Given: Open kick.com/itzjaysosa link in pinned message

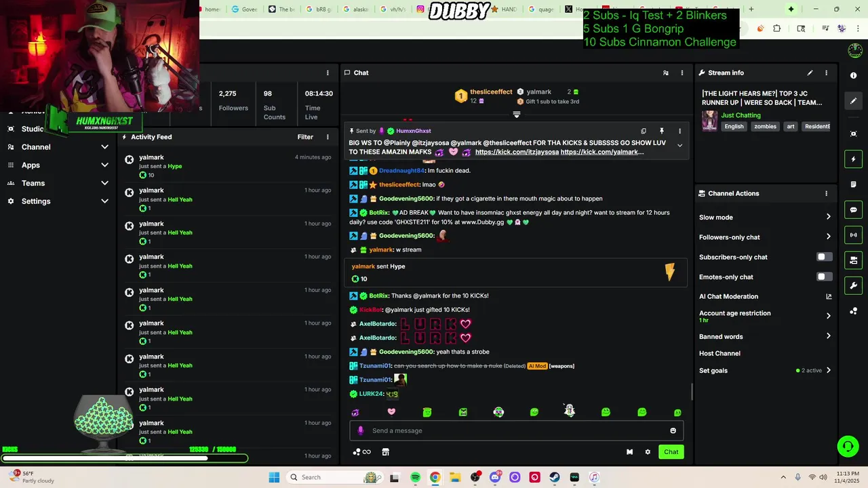Looking at the screenshot, I should pos(517,152).
